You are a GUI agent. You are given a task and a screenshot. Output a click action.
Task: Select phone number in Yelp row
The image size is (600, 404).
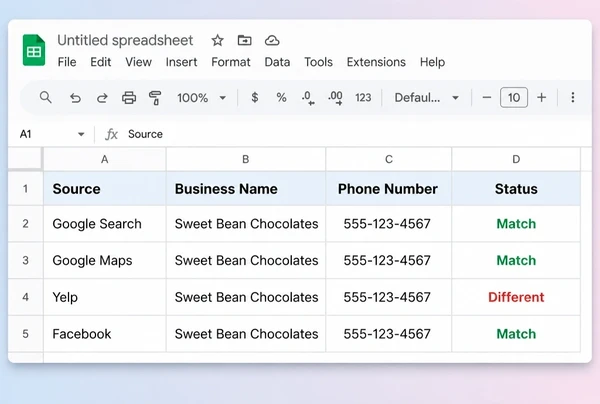coord(389,297)
